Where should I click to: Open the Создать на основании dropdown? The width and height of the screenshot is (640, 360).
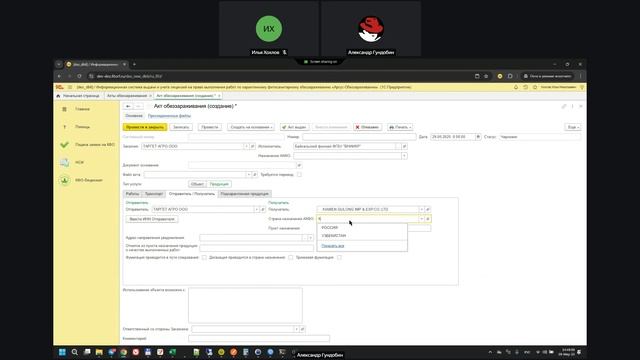[x=251, y=127]
